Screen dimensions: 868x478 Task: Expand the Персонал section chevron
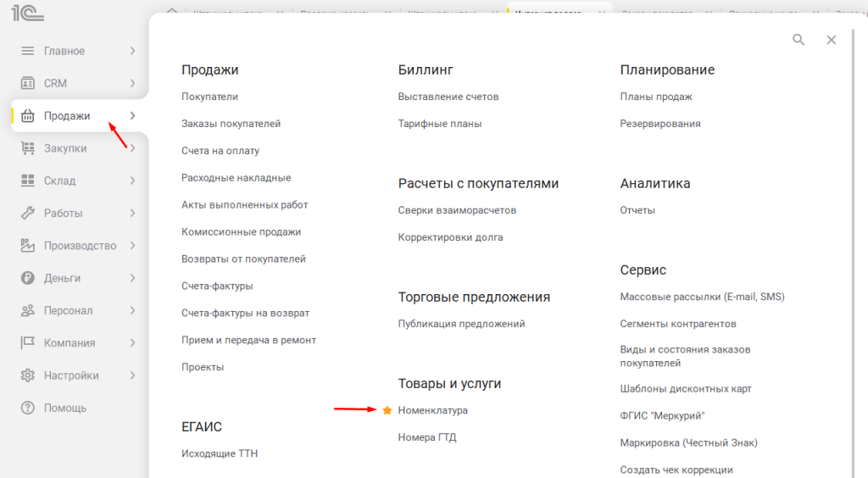click(x=132, y=310)
